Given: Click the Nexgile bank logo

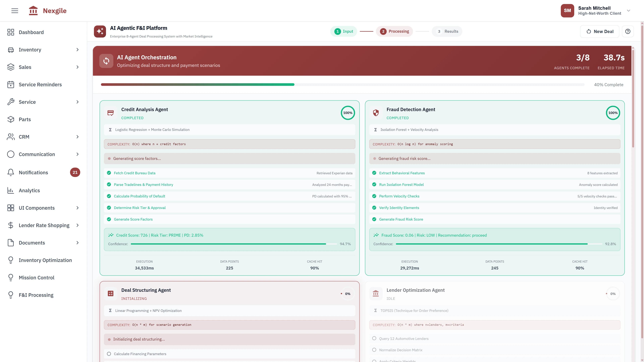Looking at the screenshot, I should pos(33,11).
